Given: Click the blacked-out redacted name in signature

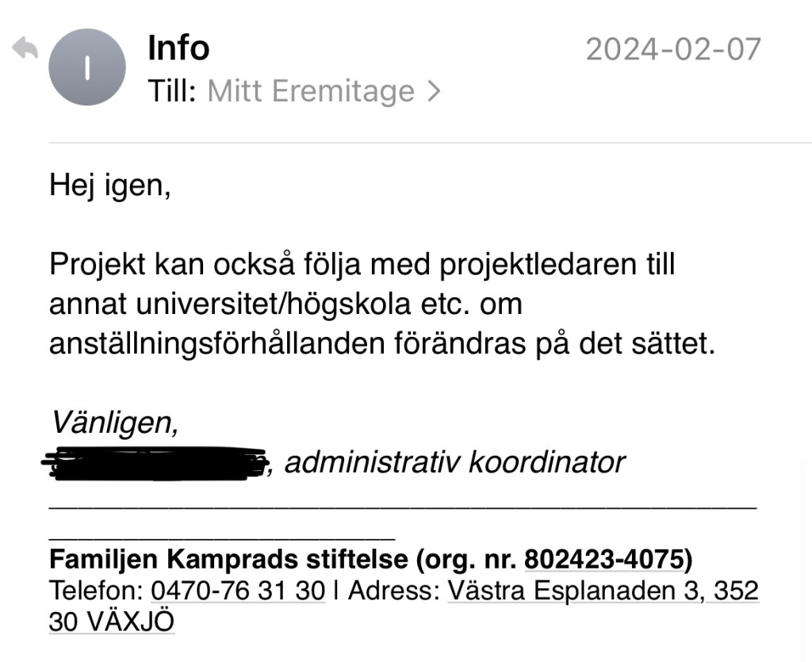Looking at the screenshot, I should tap(156, 462).
